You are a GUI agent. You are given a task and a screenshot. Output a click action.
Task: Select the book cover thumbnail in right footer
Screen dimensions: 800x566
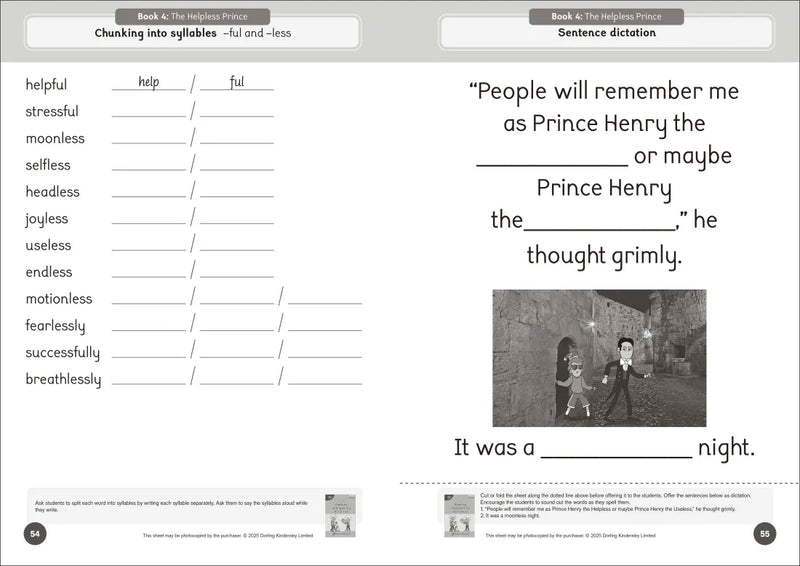coord(459,514)
